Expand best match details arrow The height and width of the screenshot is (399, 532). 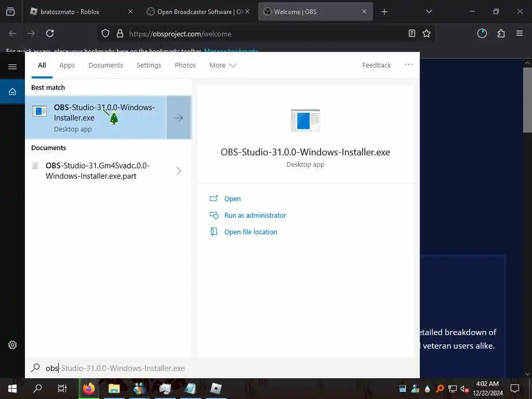(x=179, y=117)
